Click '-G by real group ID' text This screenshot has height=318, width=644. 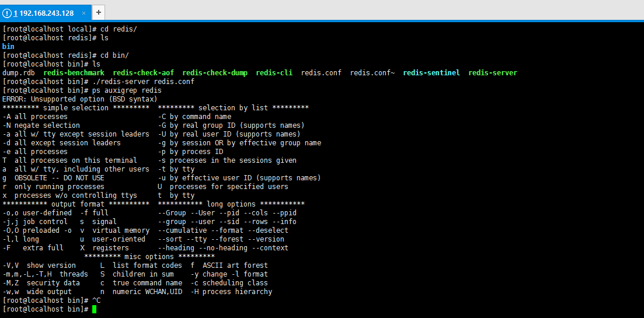click(x=231, y=125)
